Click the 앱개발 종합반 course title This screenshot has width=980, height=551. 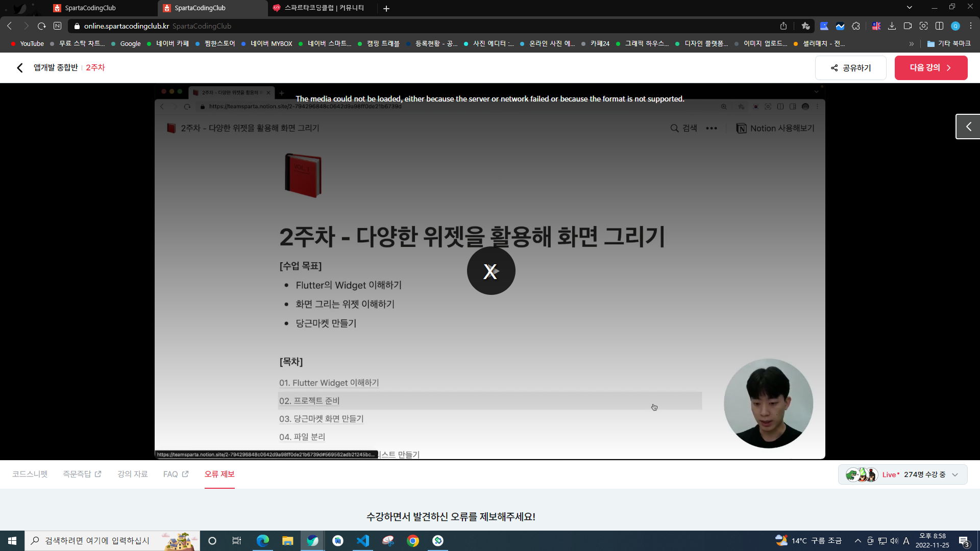click(x=56, y=68)
